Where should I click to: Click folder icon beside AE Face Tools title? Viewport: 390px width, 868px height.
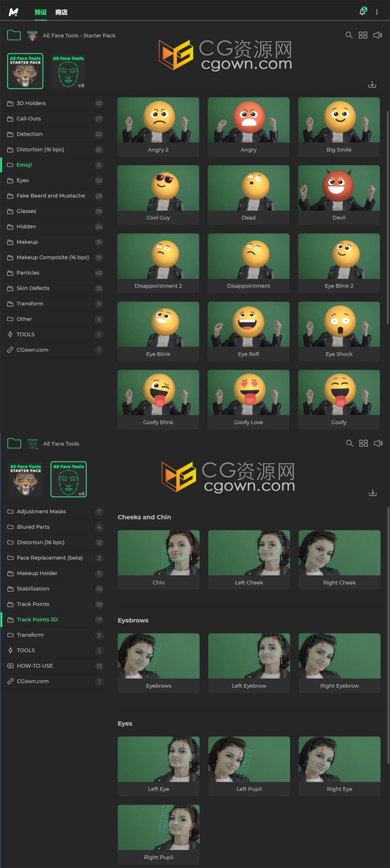click(14, 444)
